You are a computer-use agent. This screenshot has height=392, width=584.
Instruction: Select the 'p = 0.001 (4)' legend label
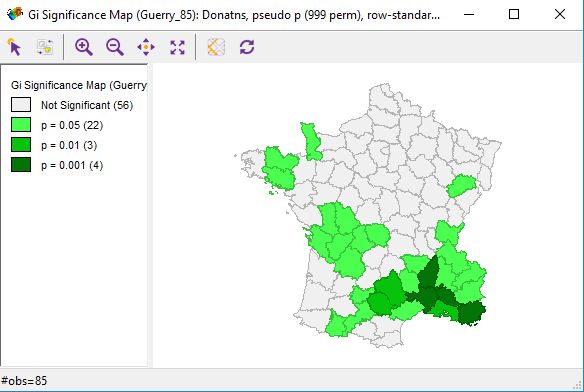click(72, 165)
